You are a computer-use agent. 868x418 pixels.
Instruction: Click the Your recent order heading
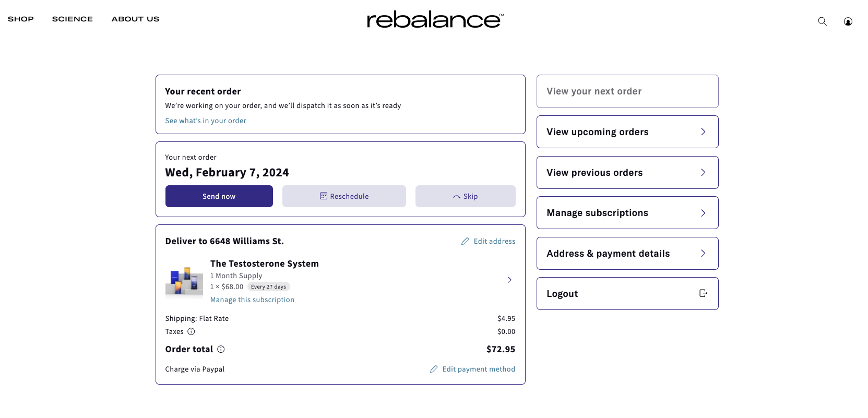click(203, 91)
